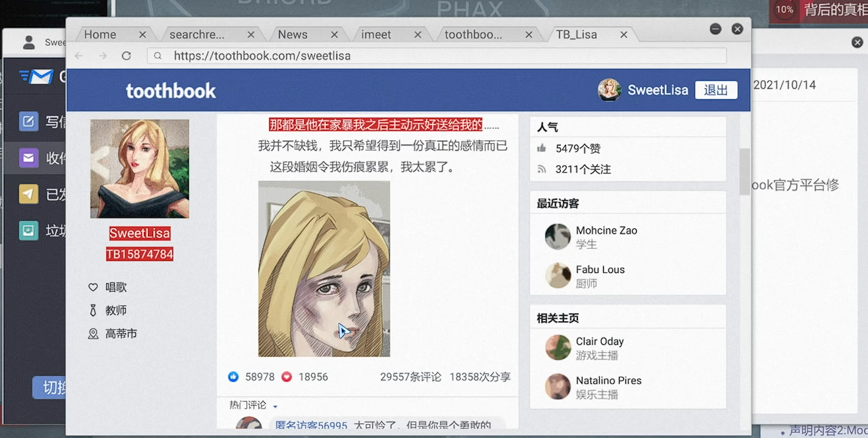Image resolution: width=868 pixels, height=438 pixels.
Task: Click the search icon in address bar
Action: coord(158,56)
